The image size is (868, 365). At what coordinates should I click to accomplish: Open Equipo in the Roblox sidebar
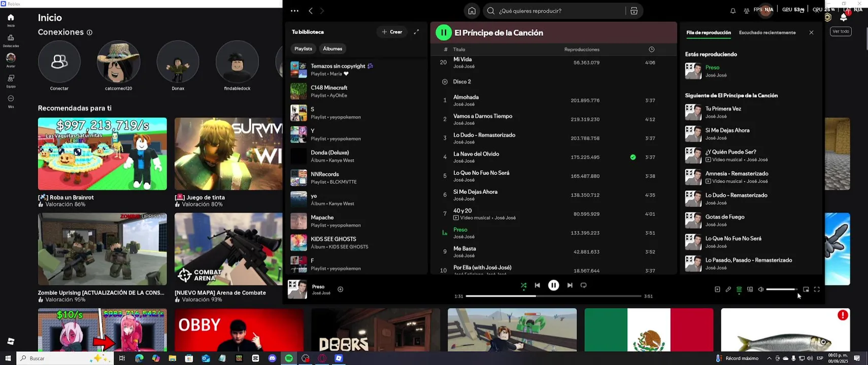pyautogui.click(x=11, y=81)
